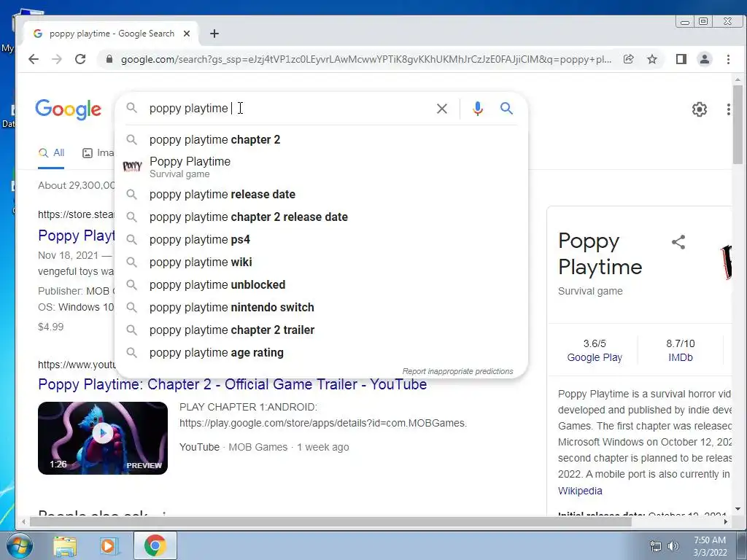The height and width of the screenshot is (560, 747).
Task: Open Windows Explorer from the taskbar
Action: click(65, 545)
